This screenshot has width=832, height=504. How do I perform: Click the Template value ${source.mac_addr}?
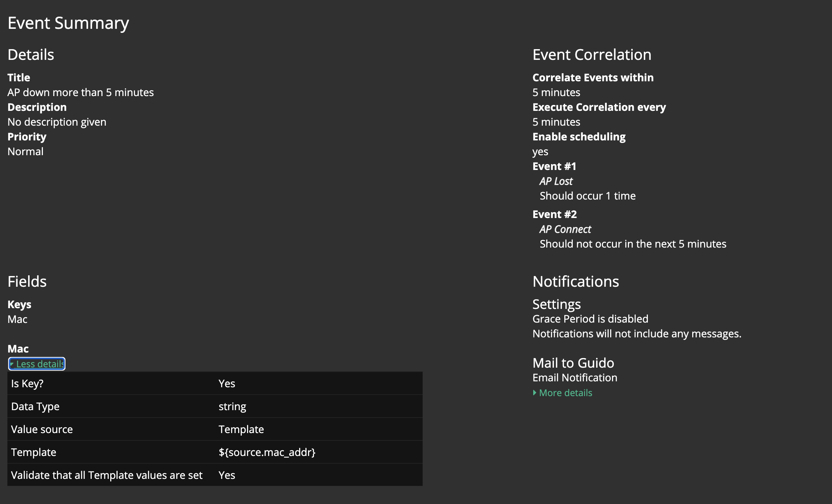267,452
